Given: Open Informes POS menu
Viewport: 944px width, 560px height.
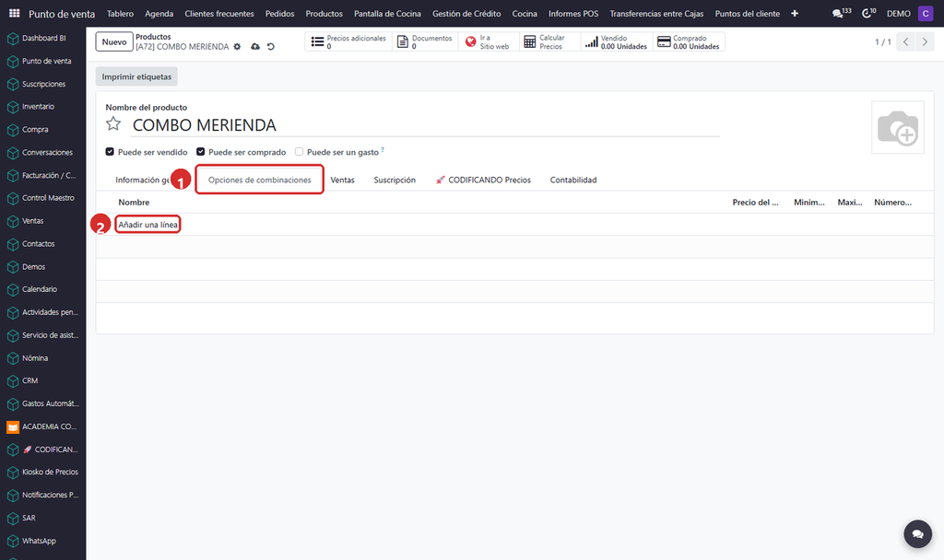Looking at the screenshot, I should pos(573,13).
